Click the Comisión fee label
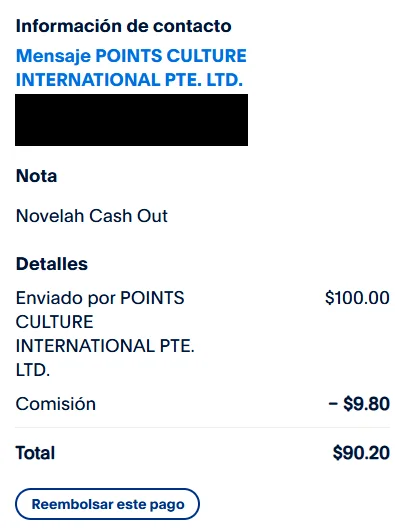The image size is (395, 528). pos(56,404)
